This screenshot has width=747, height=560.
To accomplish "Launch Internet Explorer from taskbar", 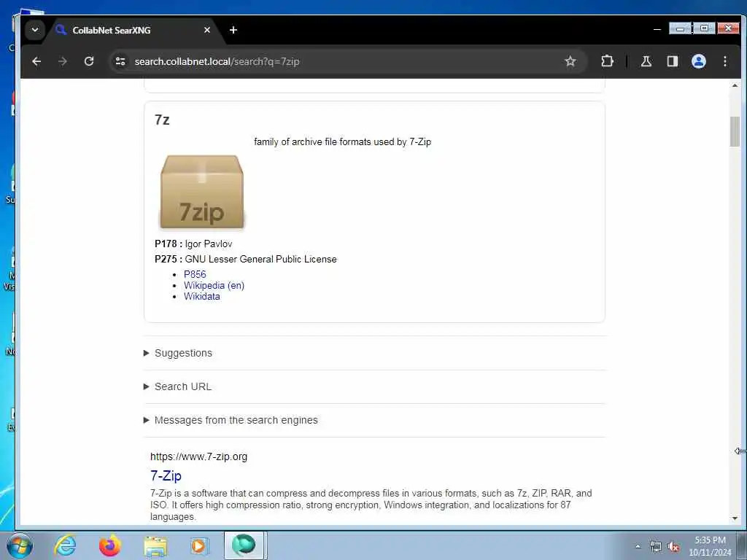I will coord(65,545).
